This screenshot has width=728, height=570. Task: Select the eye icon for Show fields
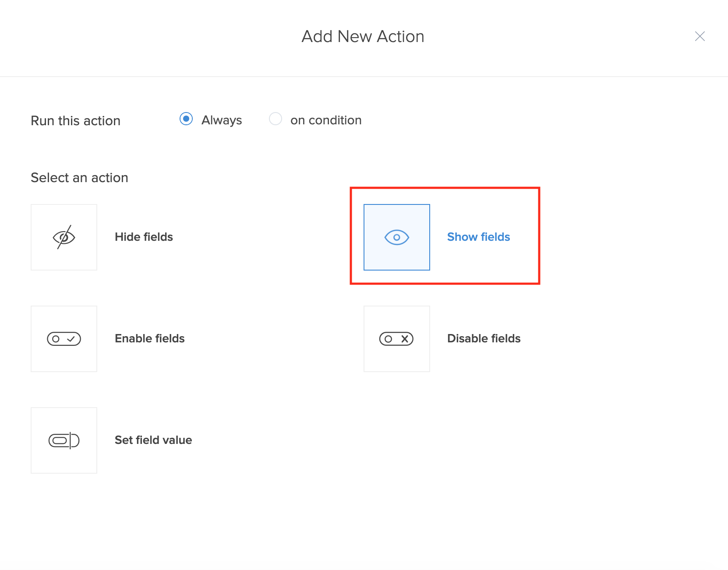coord(396,237)
